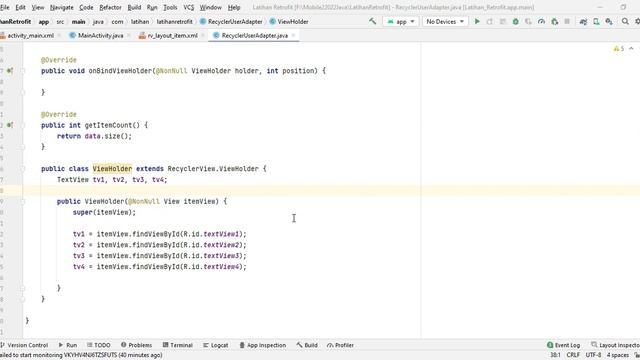Open the Navigate menu
The image size is (640, 360).
click(x=61, y=7)
